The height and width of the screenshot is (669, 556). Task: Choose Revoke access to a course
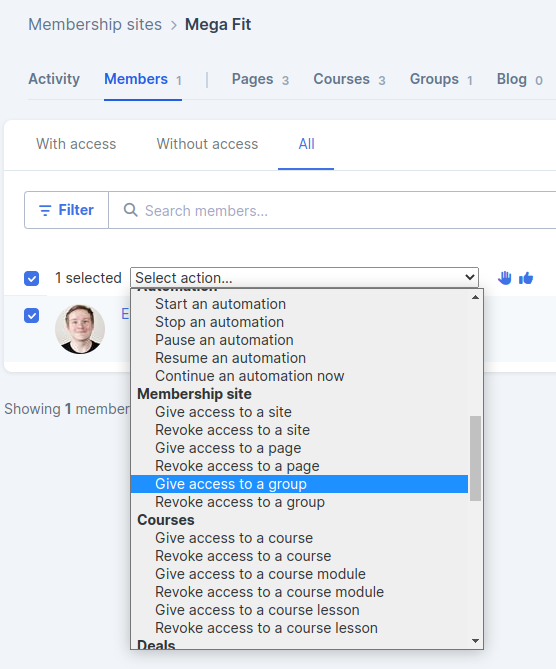pos(243,556)
